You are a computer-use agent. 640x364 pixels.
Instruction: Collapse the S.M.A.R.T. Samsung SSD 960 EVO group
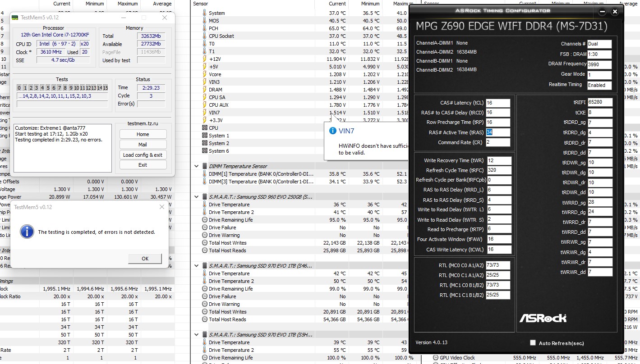coord(196,197)
